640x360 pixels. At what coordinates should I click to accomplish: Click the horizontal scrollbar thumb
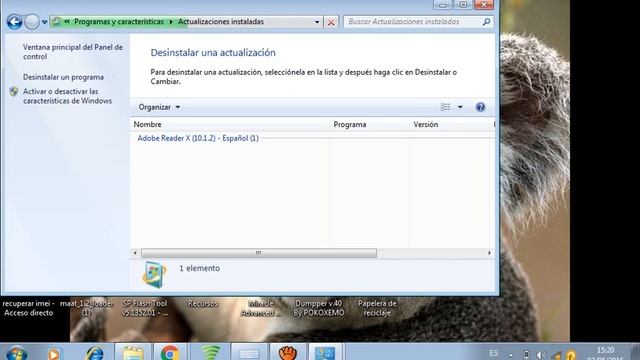[x=259, y=253]
